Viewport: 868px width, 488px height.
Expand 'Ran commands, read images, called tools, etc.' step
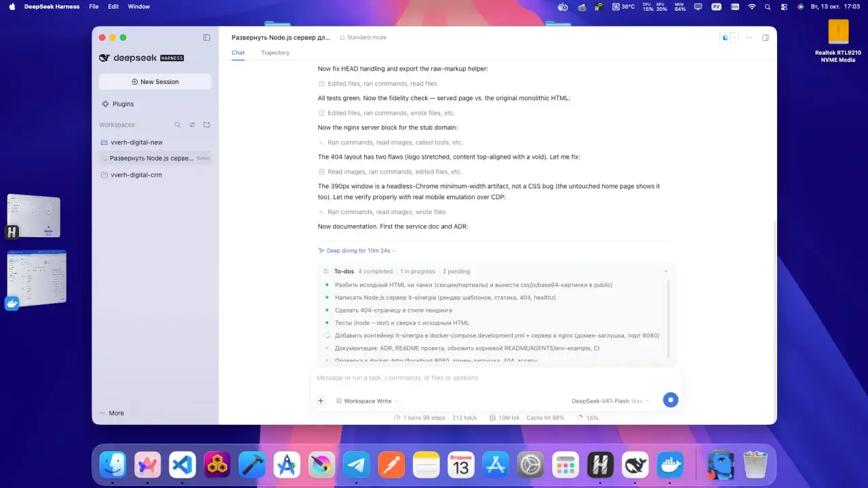tap(391, 142)
